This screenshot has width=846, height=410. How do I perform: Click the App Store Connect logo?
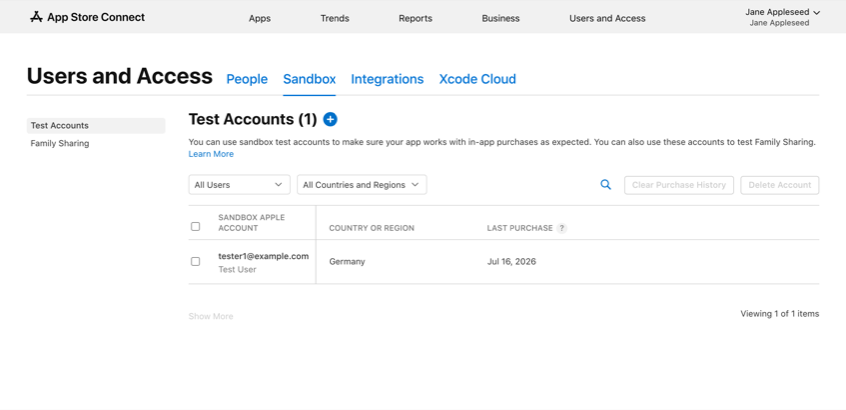(x=87, y=17)
